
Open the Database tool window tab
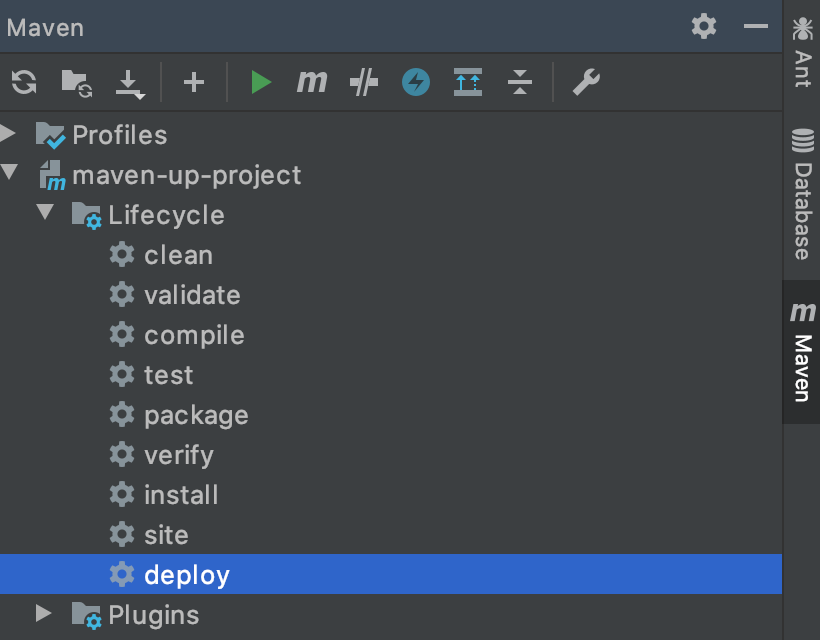point(802,194)
